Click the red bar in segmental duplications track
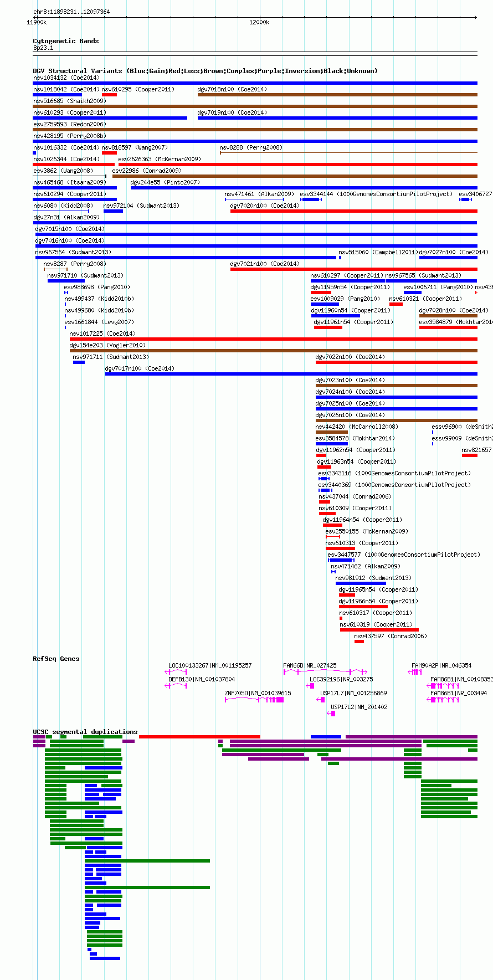 199,737
